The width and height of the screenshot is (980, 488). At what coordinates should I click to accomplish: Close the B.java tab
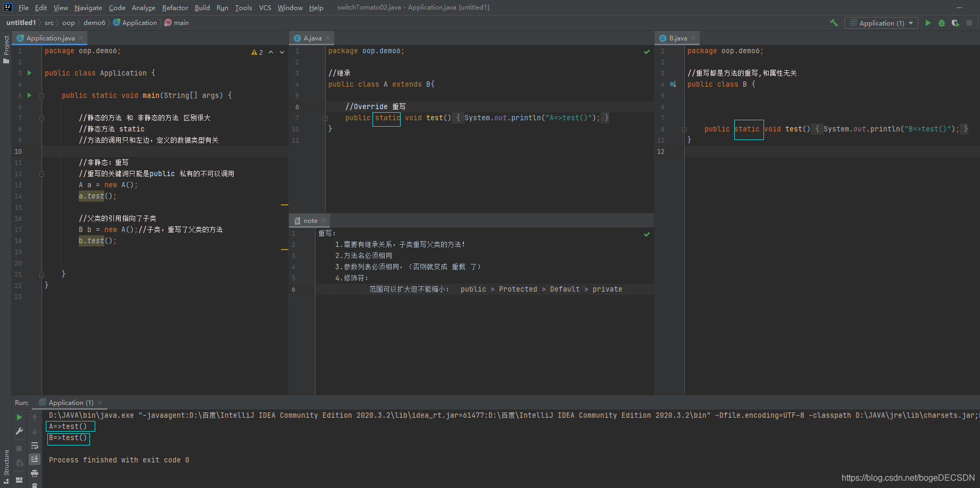pos(693,38)
